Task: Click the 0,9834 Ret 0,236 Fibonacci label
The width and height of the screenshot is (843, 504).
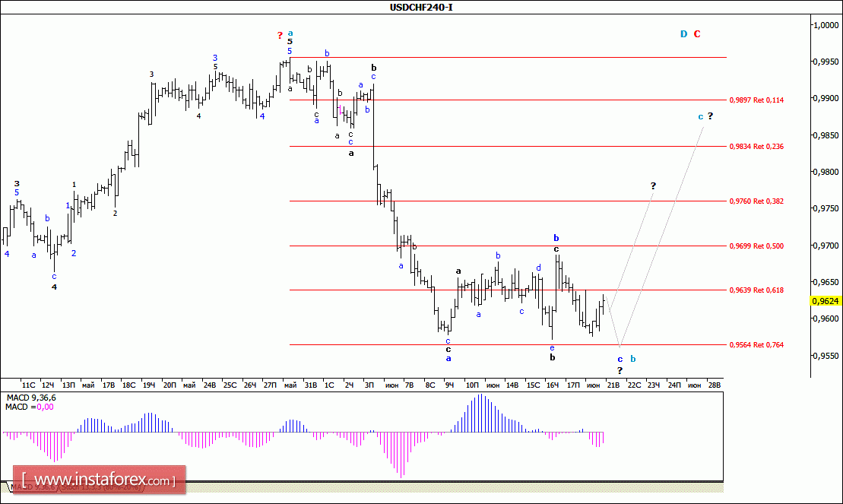Action: 756,146
